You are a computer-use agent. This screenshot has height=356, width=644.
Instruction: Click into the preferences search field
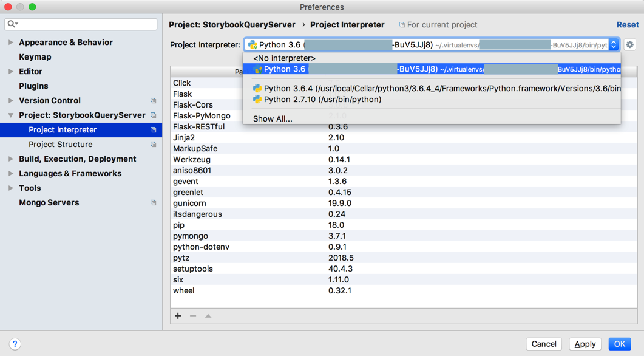(85, 24)
